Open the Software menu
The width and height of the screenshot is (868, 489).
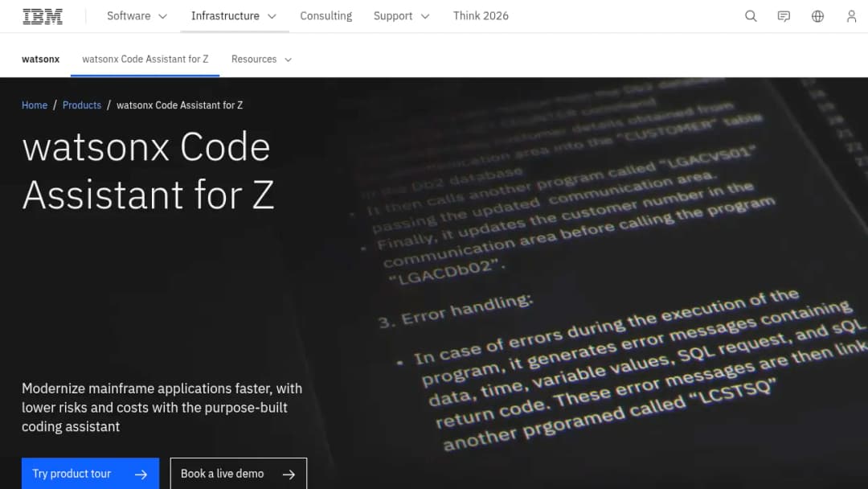137,16
